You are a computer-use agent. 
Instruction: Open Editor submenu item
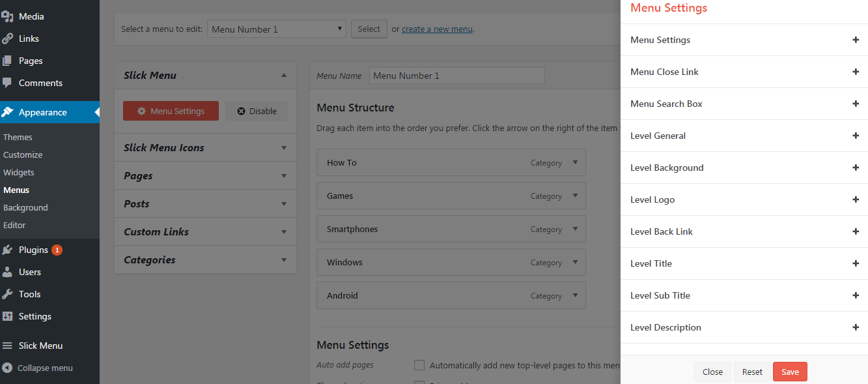click(14, 225)
